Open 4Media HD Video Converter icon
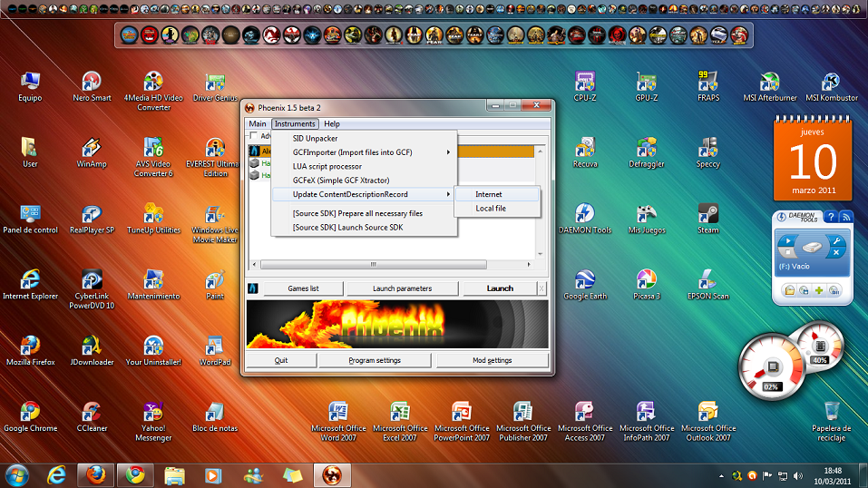The width and height of the screenshot is (868, 488). pyautogui.click(x=153, y=92)
